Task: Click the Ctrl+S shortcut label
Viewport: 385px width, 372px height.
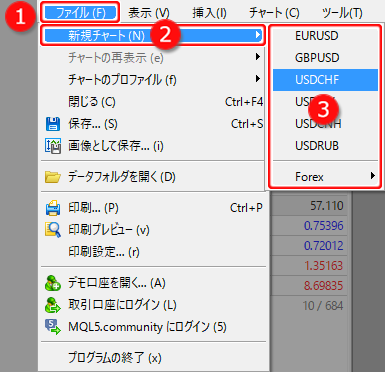Action: 247,124
